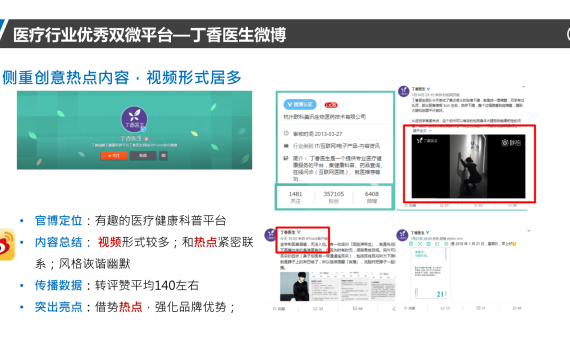Image resolution: width=570 pixels, height=360 pixels.
Task: Open the photo of the man in black
Action: coord(294,286)
